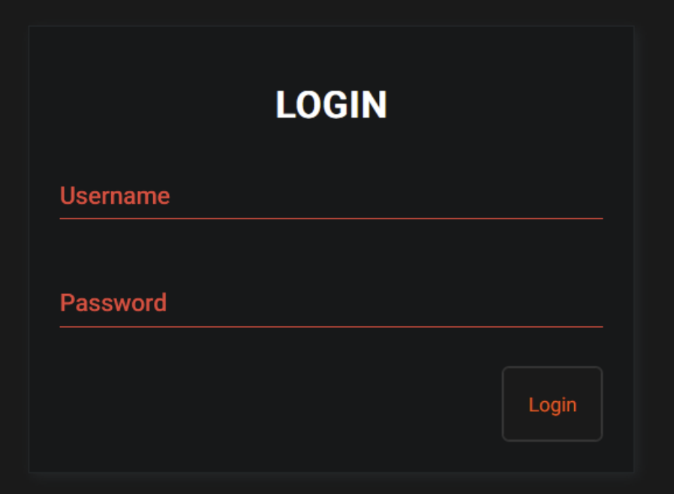Viewport: 674px width, 494px height.
Task: Click the white LOGIN title
Action: click(331, 105)
